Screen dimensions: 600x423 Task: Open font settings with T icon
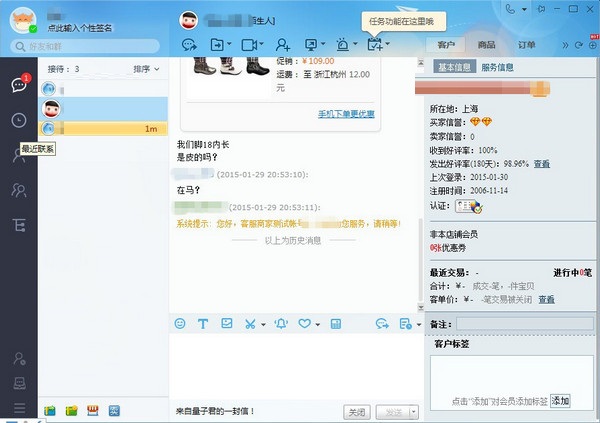[x=203, y=324]
